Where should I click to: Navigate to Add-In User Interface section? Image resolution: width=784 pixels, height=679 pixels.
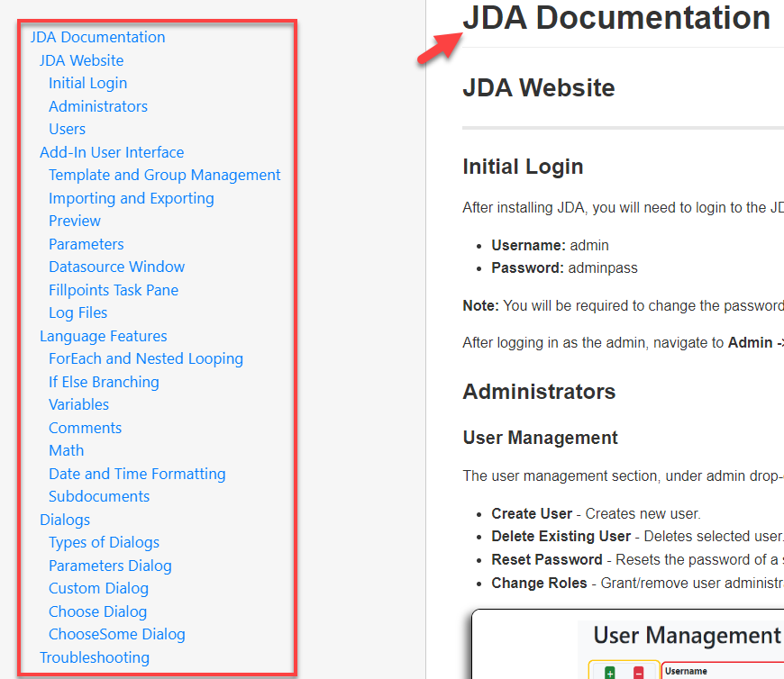pos(112,152)
